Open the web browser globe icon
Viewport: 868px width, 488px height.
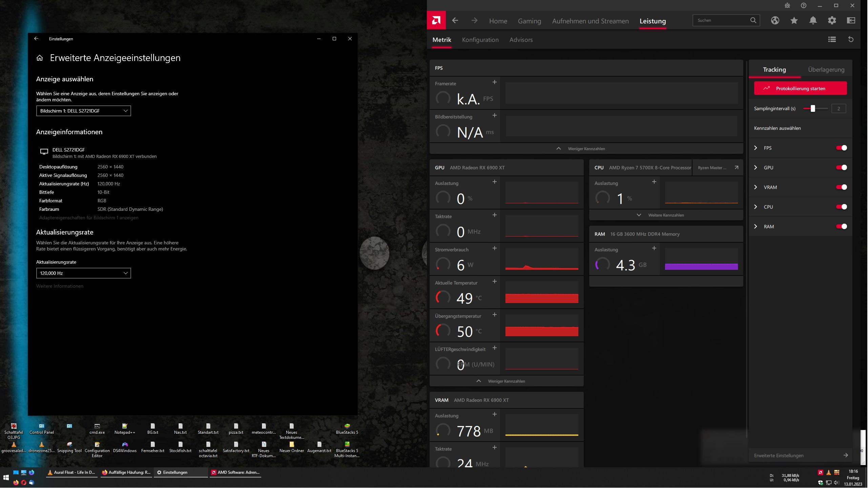pyautogui.click(x=775, y=20)
